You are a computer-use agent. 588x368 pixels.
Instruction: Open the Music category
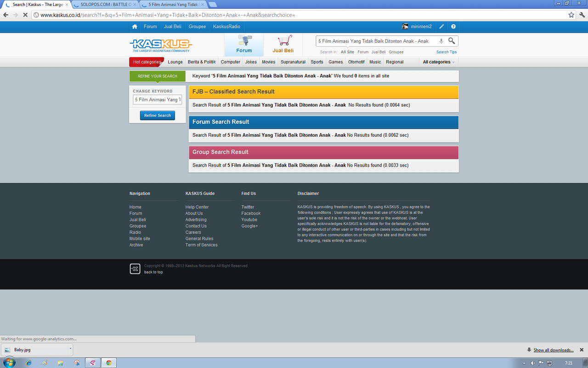tap(375, 62)
